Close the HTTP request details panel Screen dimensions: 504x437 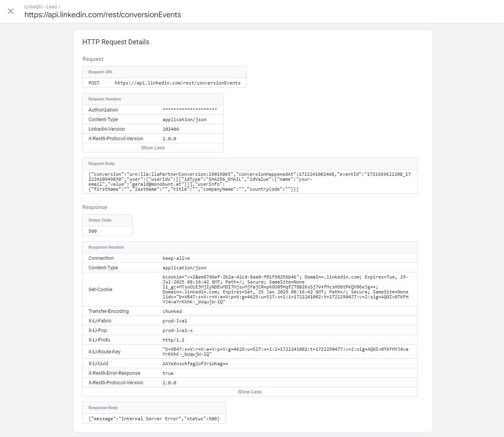(x=11, y=11)
